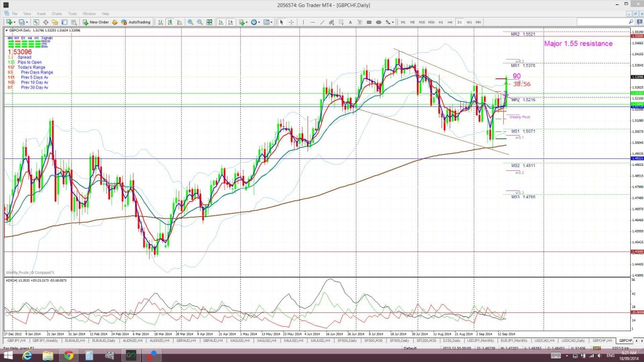
Task: Zoom in on the chart
Action: [191, 22]
